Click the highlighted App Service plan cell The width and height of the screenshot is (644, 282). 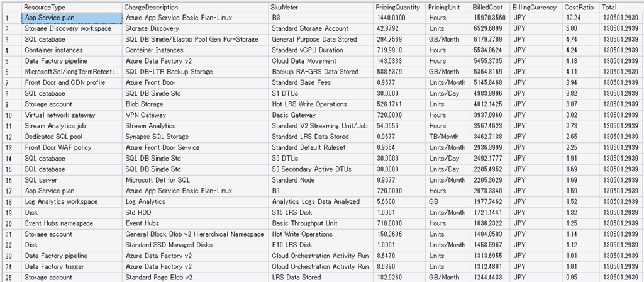point(72,18)
